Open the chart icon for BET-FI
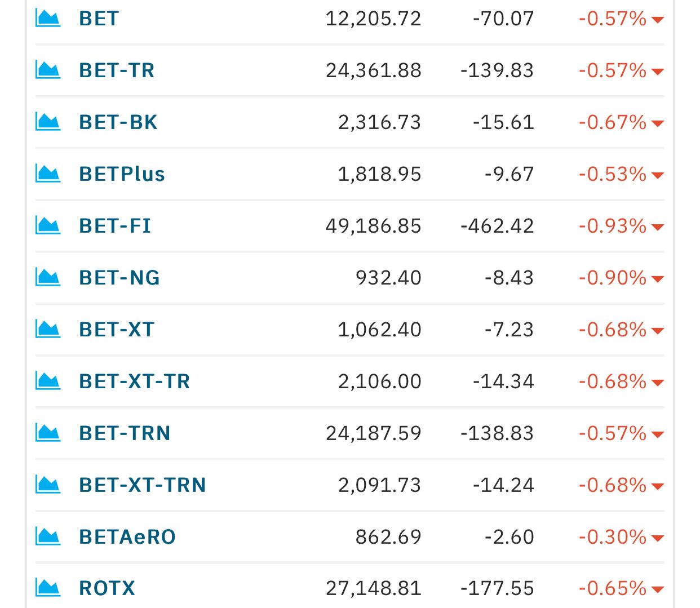 [48, 226]
